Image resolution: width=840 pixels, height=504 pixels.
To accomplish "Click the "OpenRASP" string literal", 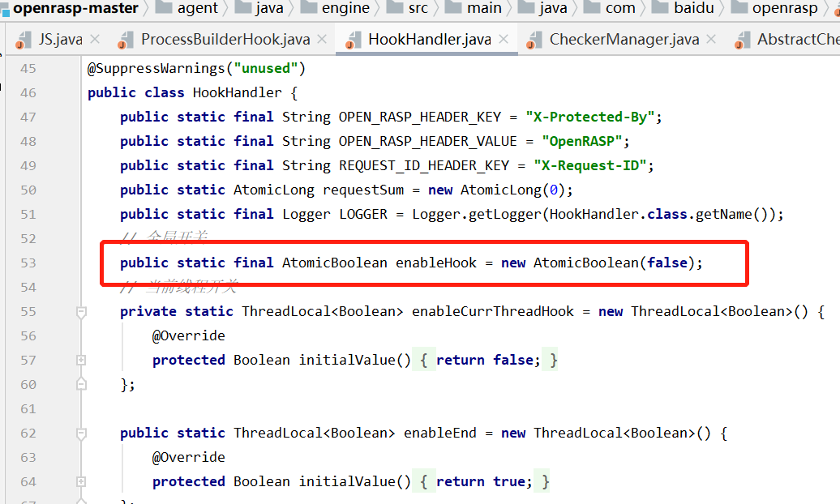I will coord(582,142).
